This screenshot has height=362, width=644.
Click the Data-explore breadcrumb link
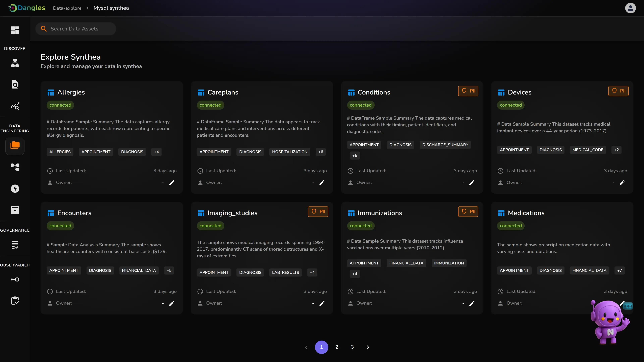click(67, 8)
